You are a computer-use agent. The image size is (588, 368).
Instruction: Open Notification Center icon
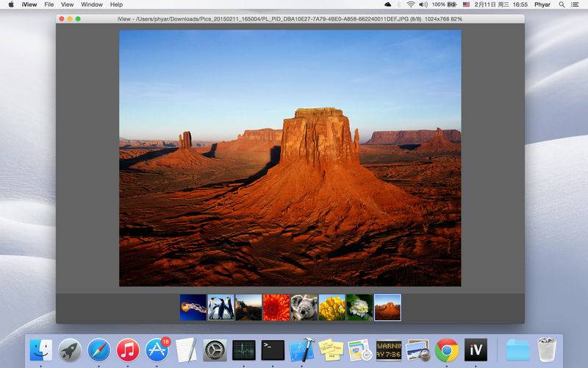tap(575, 4)
